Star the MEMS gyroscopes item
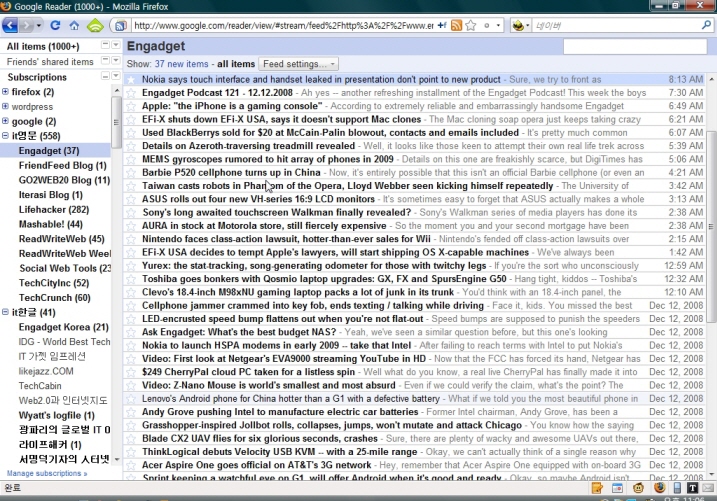This screenshot has width=717, height=501. pos(131,159)
